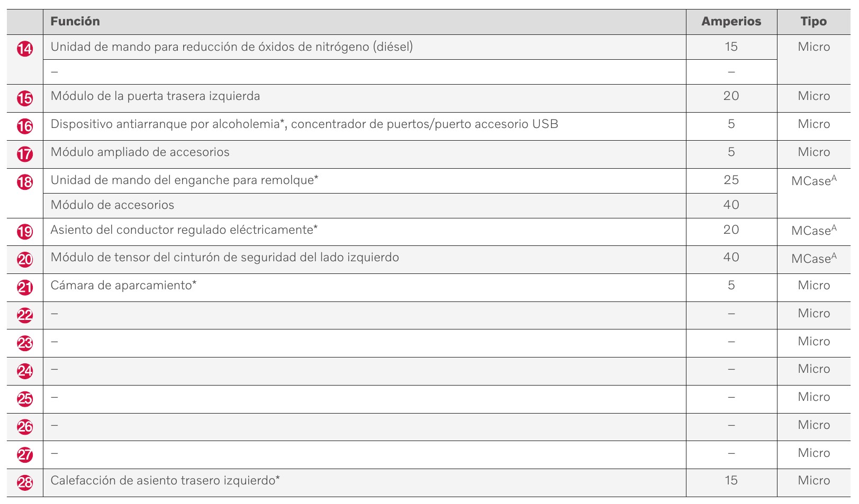Select the fuse 24 circle badge

25,371
